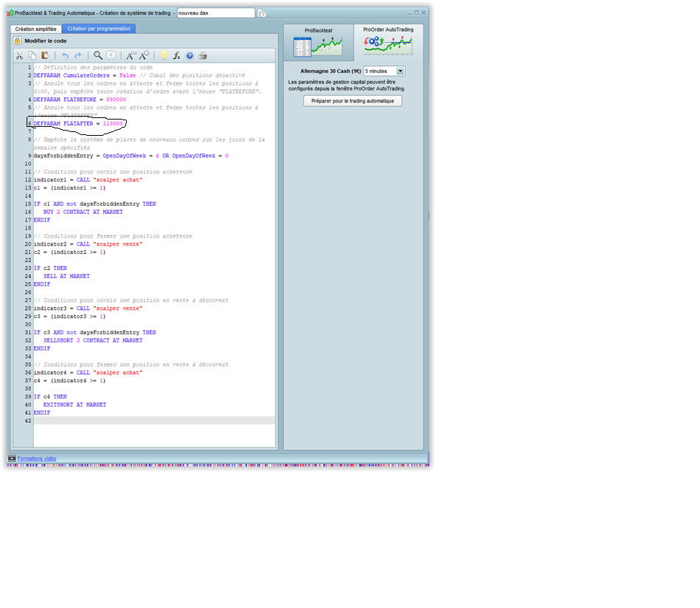Click the padlock icon beside Modifier le code
The image size is (700, 608).
pos(18,41)
